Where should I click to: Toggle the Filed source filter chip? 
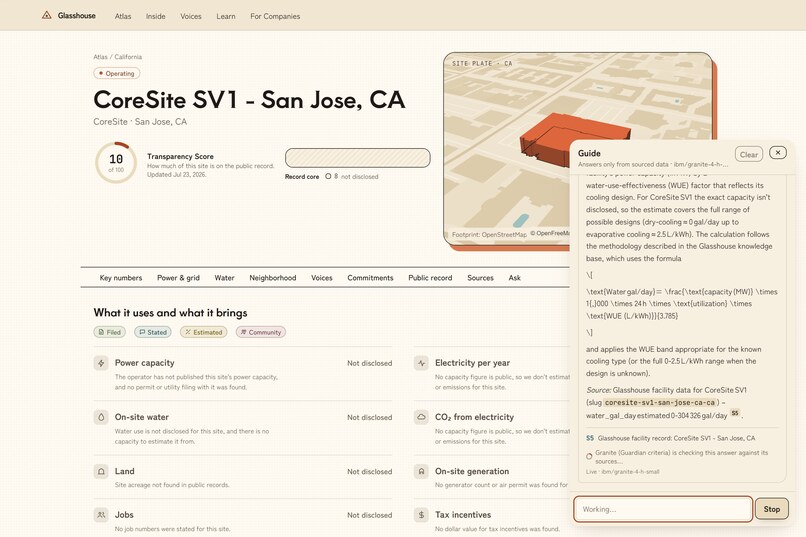click(109, 332)
